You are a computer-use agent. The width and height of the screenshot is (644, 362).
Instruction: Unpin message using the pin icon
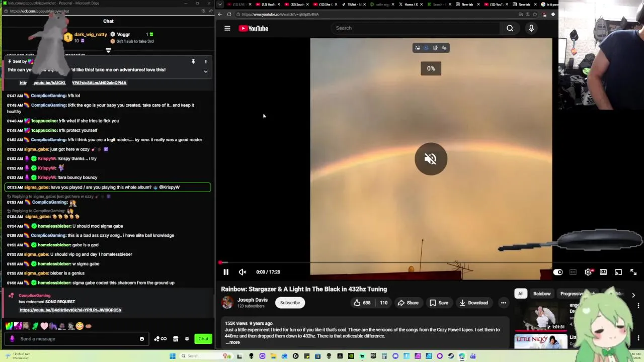click(x=193, y=62)
